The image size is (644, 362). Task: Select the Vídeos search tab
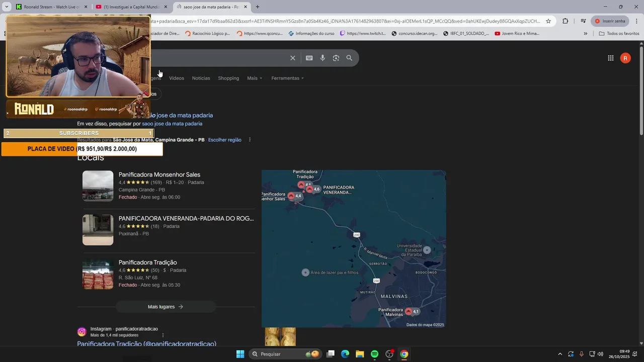coord(177,78)
